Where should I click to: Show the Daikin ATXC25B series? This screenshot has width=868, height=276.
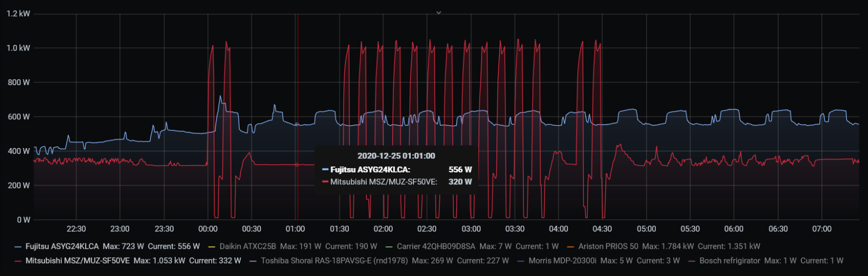[x=247, y=246]
